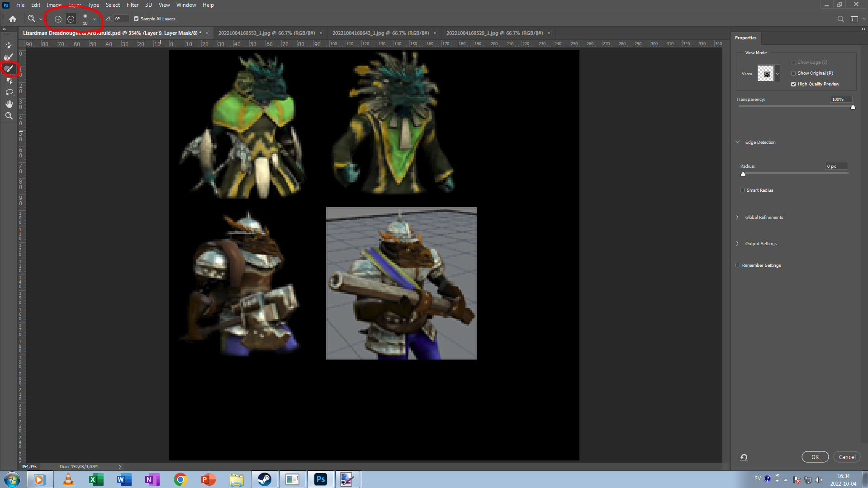Click the workspace switcher icon
The width and height of the screenshot is (868, 488).
(x=854, y=19)
